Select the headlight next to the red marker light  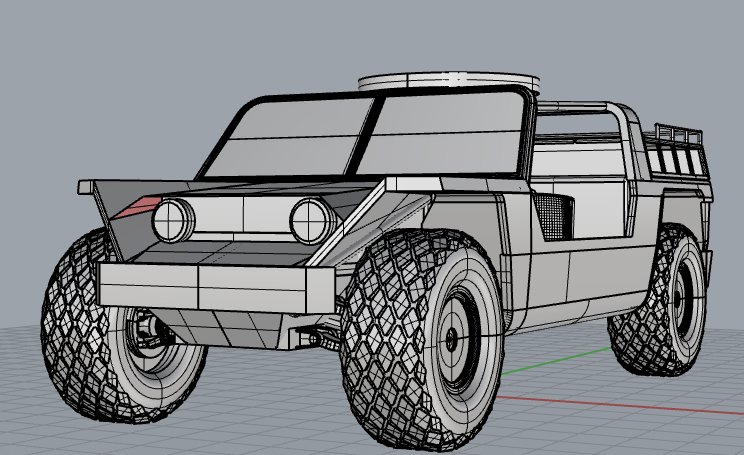click(174, 221)
